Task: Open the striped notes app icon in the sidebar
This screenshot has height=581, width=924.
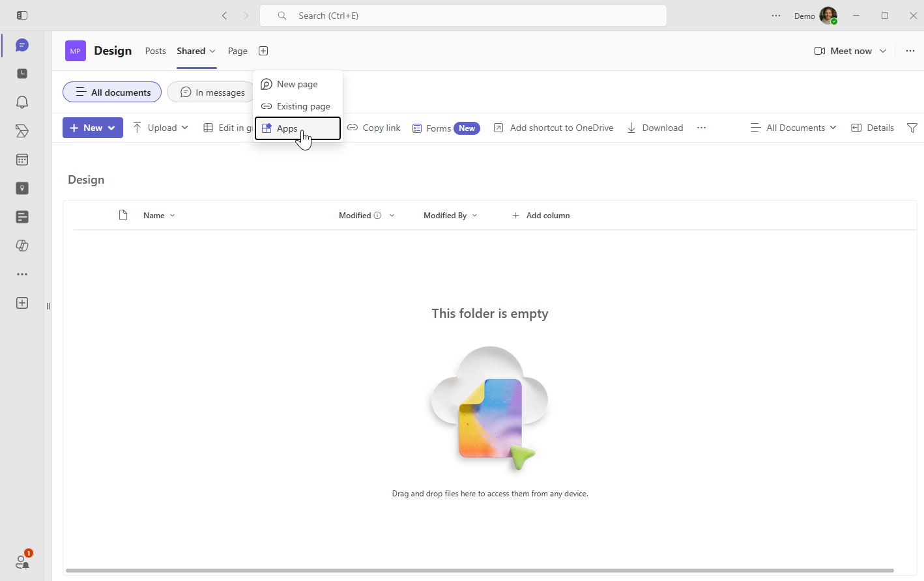Action: (22, 217)
